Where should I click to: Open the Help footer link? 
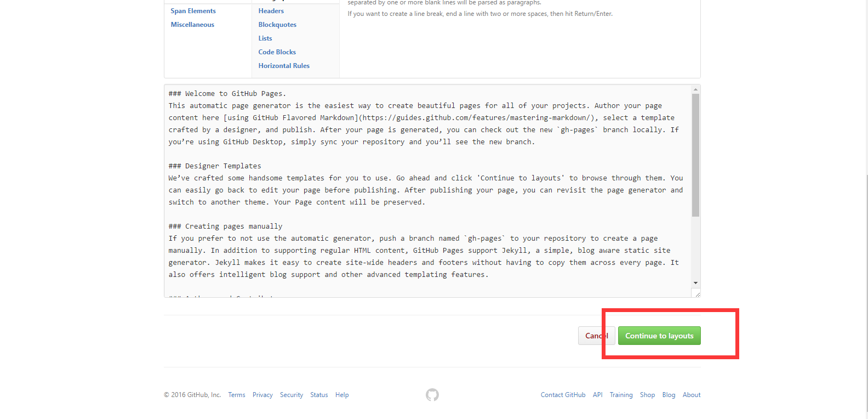[342, 395]
